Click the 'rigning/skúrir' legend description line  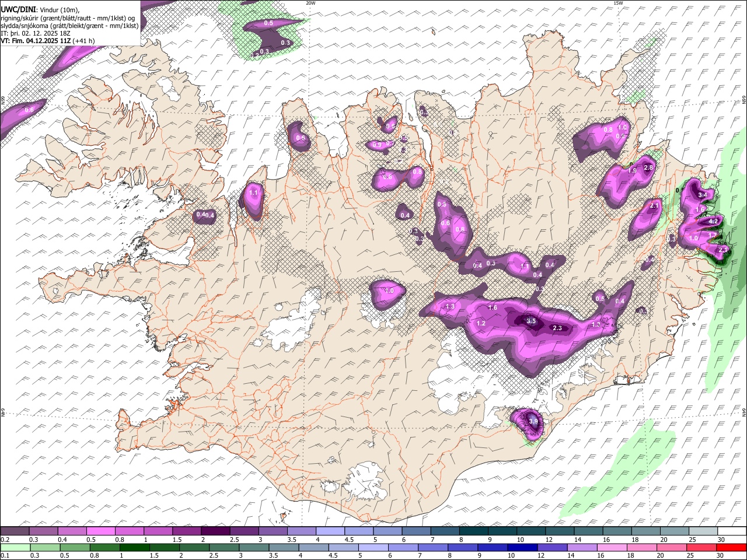point(68,18)
